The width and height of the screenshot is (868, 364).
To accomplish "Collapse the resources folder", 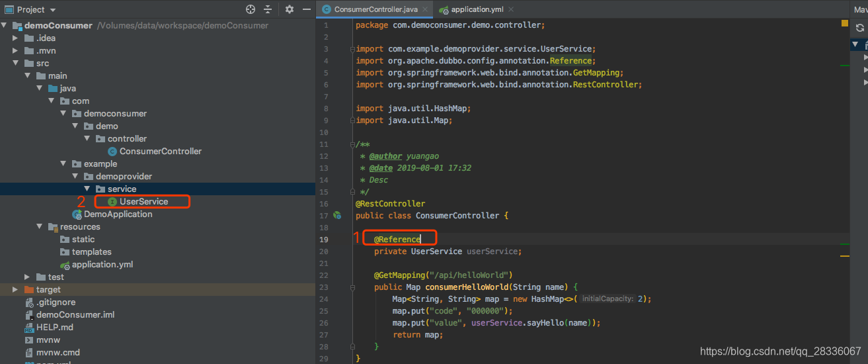I will (x=39, y=227).
